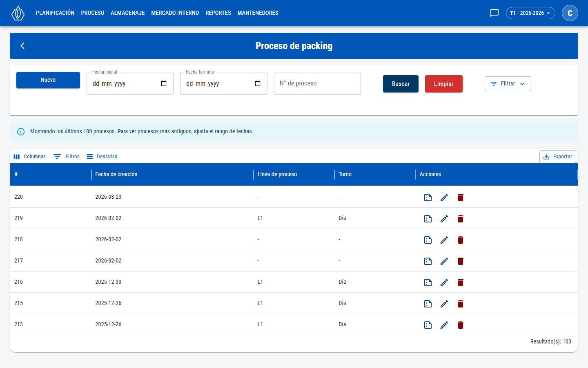The width and height of the screenshot is (588, 368).
Task: Edit process 220 with pencil icon
Action: (444, 197)
